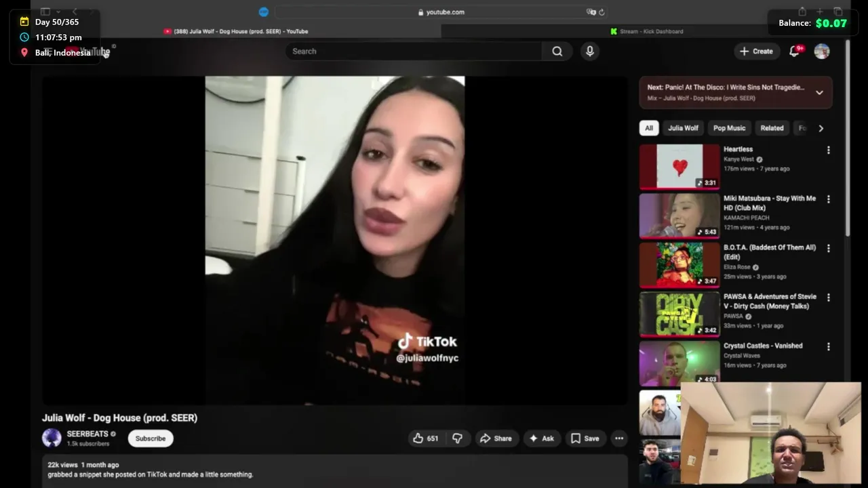The width and height of the screenshot is (868, 488).
Task: Open the browser share icon
Action: [x=802, y=12]
